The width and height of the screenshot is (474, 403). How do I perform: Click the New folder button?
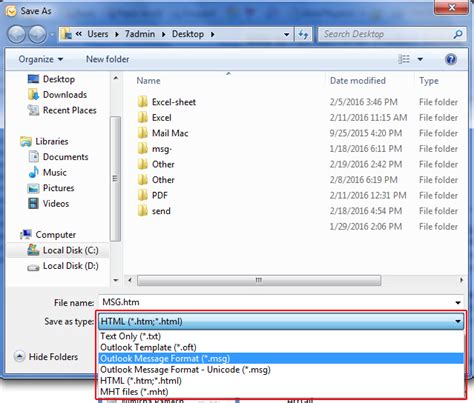(x=107, y=59)
